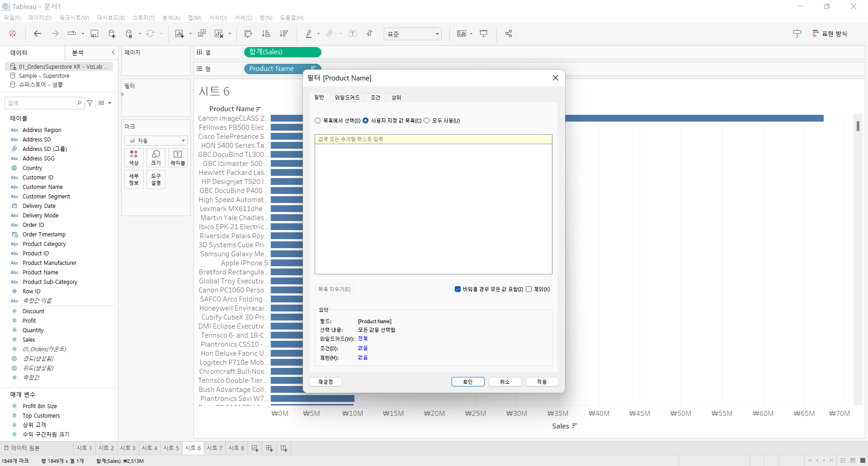Click the show mark labels icon
Image resolution: width=868 pixels, height=466 pixels.
353,33
